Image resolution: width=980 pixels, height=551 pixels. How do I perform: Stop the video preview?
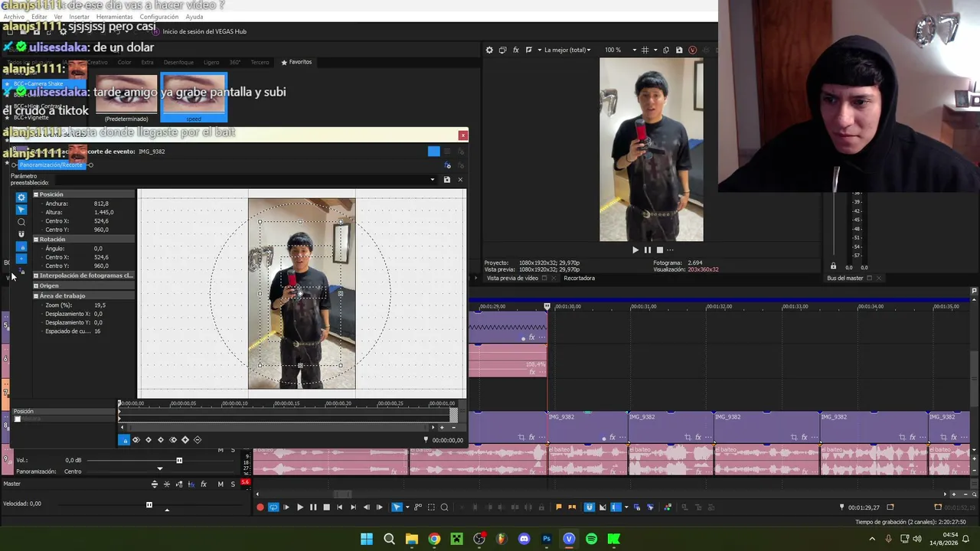(659, 249)
